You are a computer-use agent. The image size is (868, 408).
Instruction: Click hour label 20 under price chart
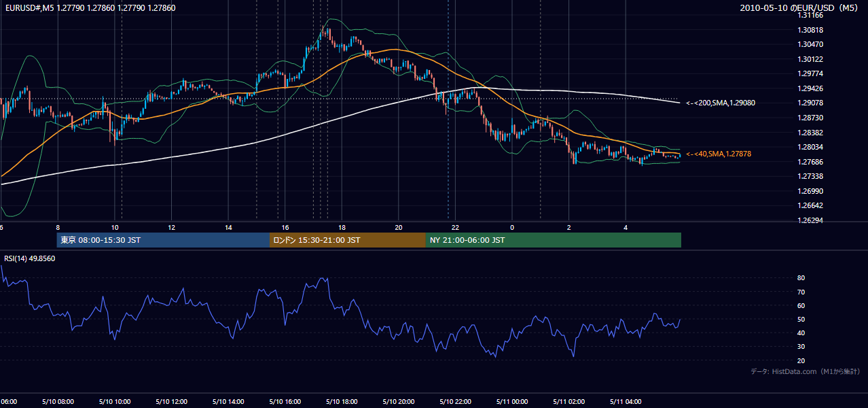(399, 227)
